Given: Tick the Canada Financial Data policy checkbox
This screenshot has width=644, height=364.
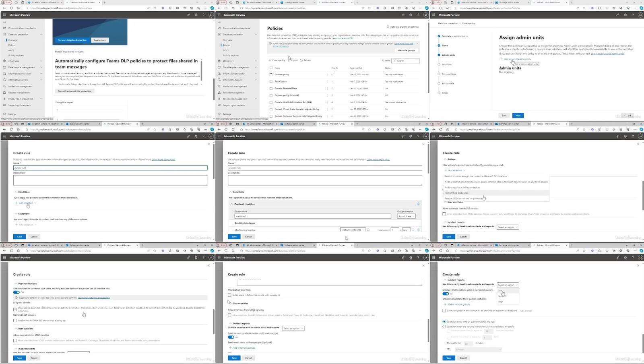Looking at the screenshot, I should point(271,89).
